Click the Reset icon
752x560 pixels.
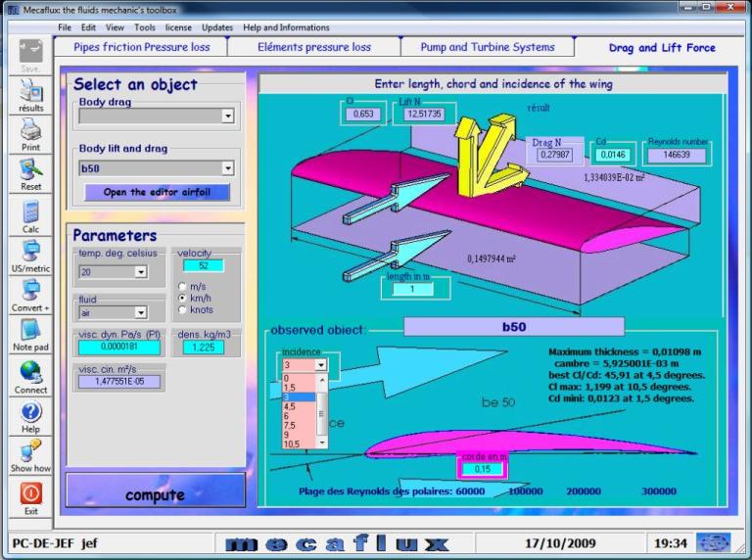[30, 169]
